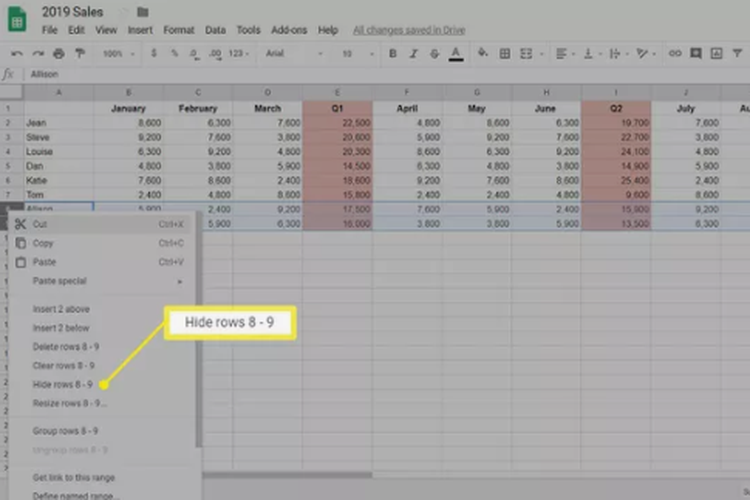
Task: Open the Insert menu
Action: point(140,30)
